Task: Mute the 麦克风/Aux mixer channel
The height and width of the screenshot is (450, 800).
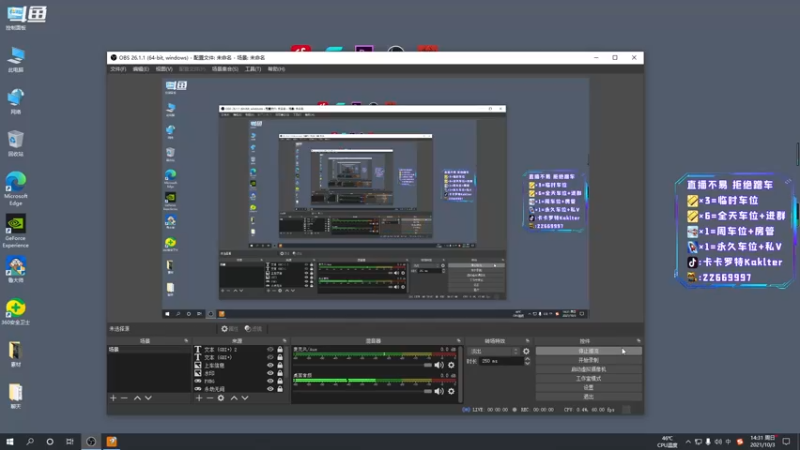Action: [x=439, y=365]
